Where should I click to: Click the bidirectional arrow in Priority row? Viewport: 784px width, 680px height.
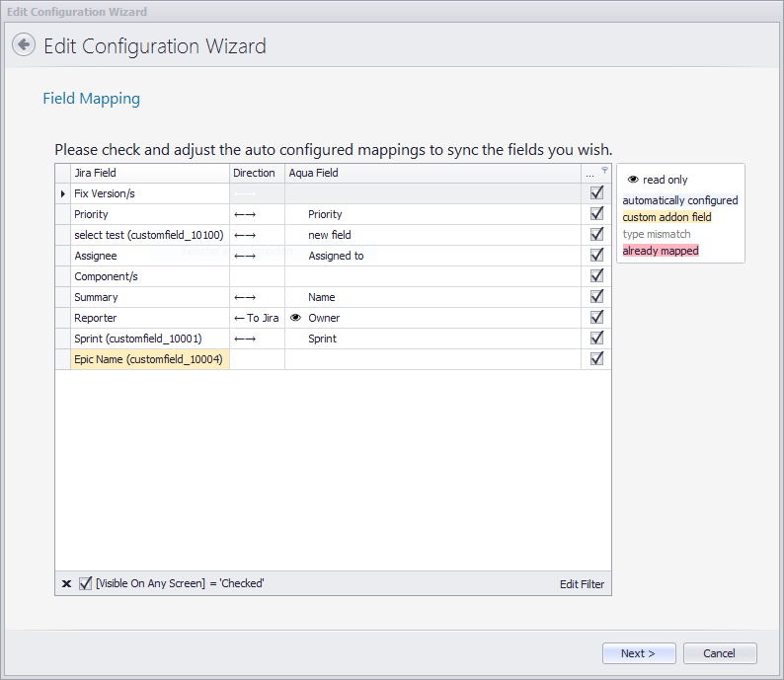[245, 214]
